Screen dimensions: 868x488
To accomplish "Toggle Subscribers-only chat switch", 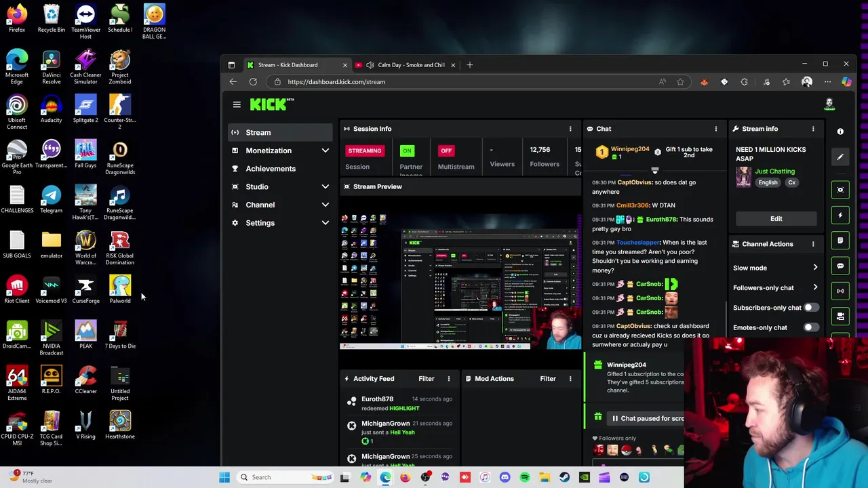I will click(810, 308).
